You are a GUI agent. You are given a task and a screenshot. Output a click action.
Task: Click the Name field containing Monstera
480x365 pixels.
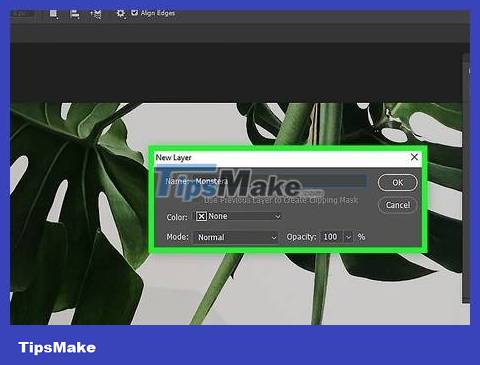point(280,181)
